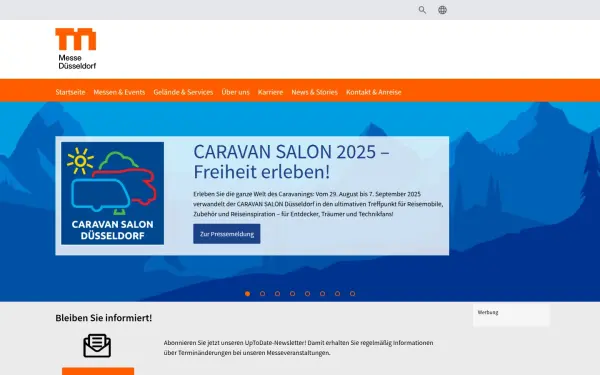Open the language globe icon
Screen dimensions: 600x375
point(442,10)
